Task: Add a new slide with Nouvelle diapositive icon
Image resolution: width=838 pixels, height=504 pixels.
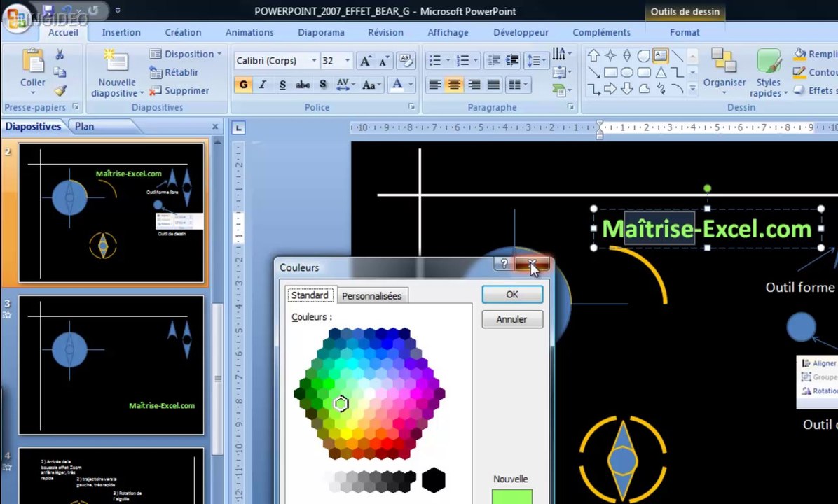Action: 116,61
